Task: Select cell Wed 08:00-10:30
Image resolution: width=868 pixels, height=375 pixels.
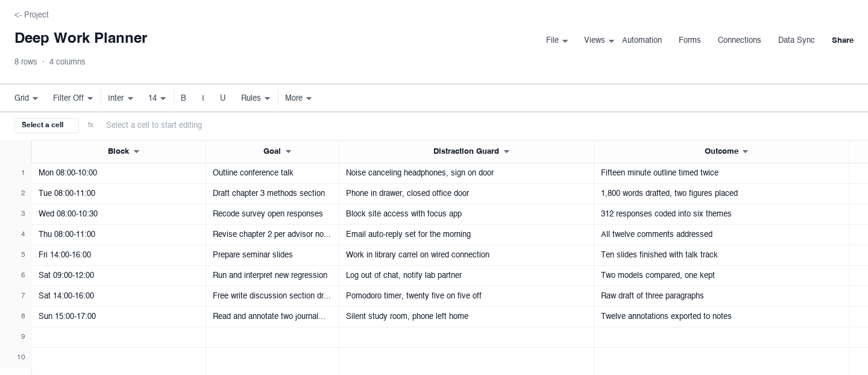Action: pyautogui.click(x=119, y=214)
